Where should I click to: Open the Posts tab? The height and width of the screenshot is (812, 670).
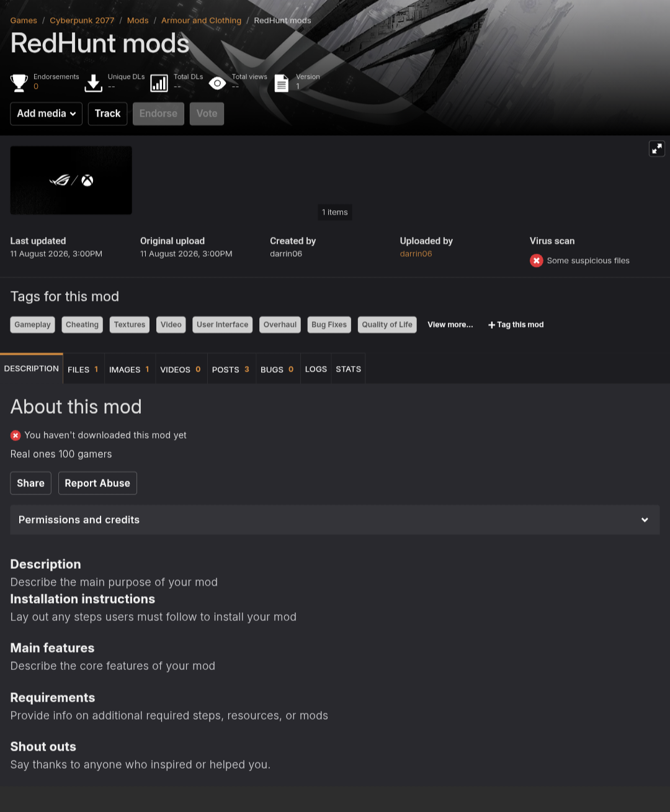point(231,369)
